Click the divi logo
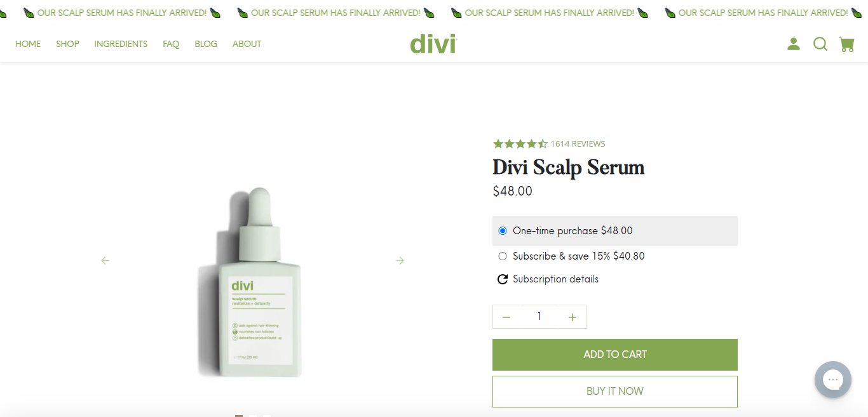Screen dimensions: 868x417 tap(433, 44)
